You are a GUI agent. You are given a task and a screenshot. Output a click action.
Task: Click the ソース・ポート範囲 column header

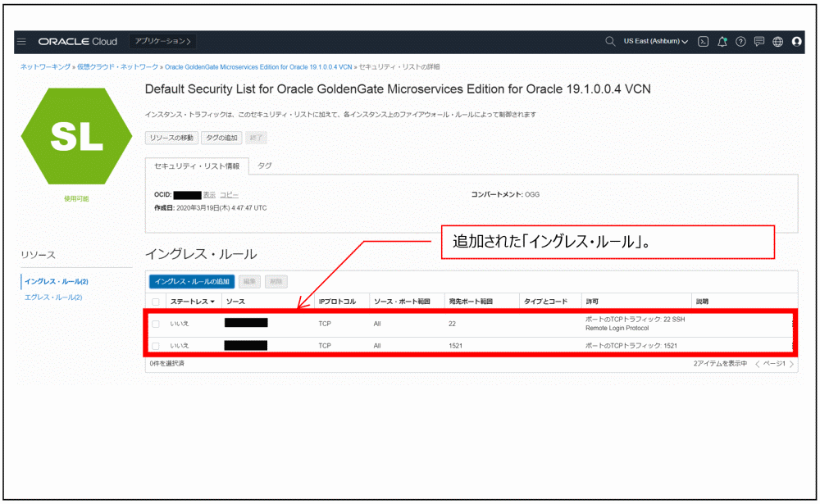tap(402, 302)
